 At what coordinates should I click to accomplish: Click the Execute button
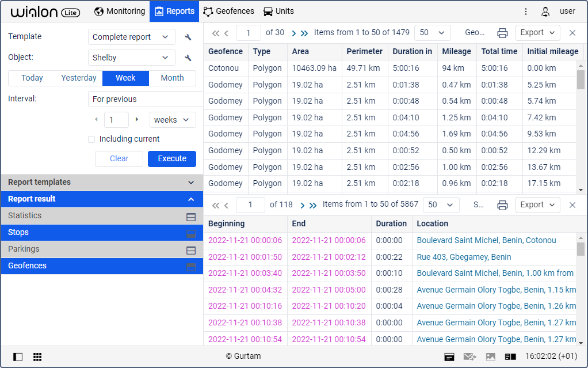(172, 159)
